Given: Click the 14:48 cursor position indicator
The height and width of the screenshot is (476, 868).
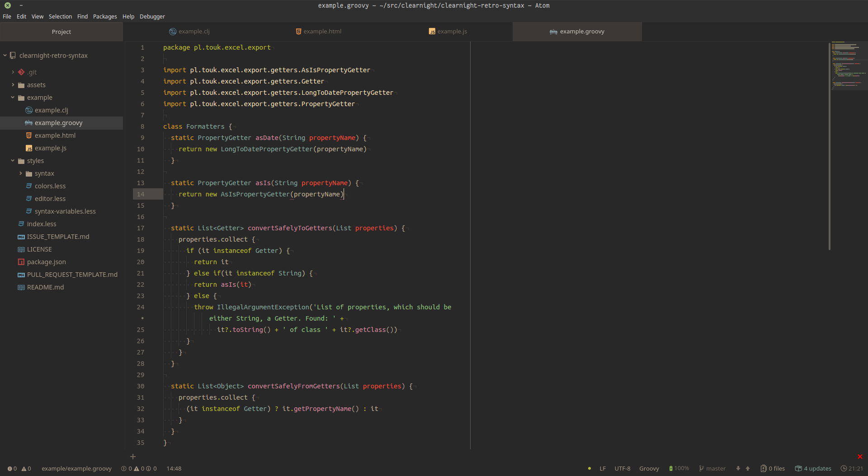Looking at the screenshot, I should 174,469.
